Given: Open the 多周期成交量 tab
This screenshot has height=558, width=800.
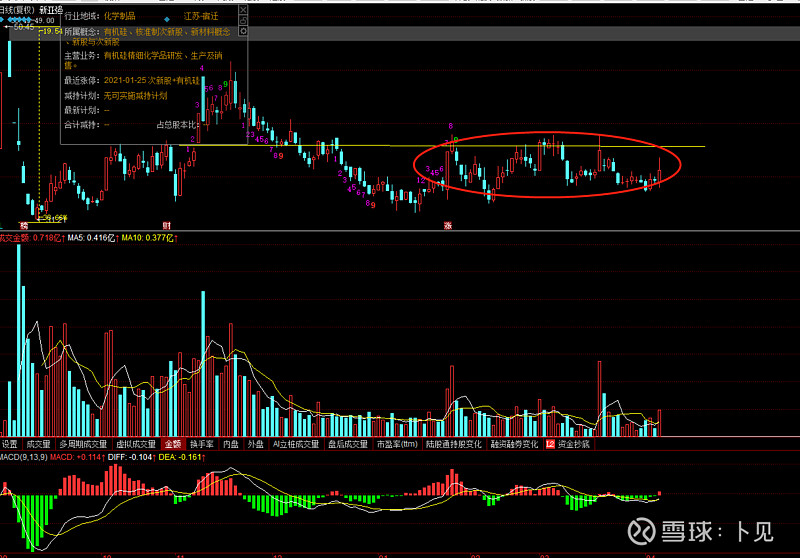Looking at the screenshot, I should [x=81, y=443].
